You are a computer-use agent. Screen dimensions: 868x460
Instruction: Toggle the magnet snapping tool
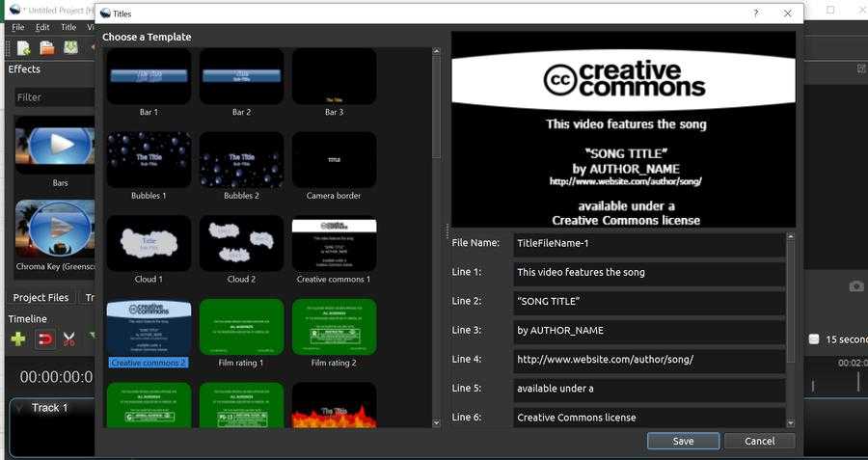44,338
